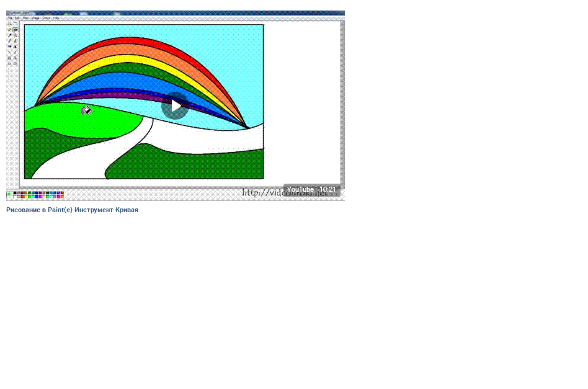Select the Free-Form Select tool

(x=9, y=24)
